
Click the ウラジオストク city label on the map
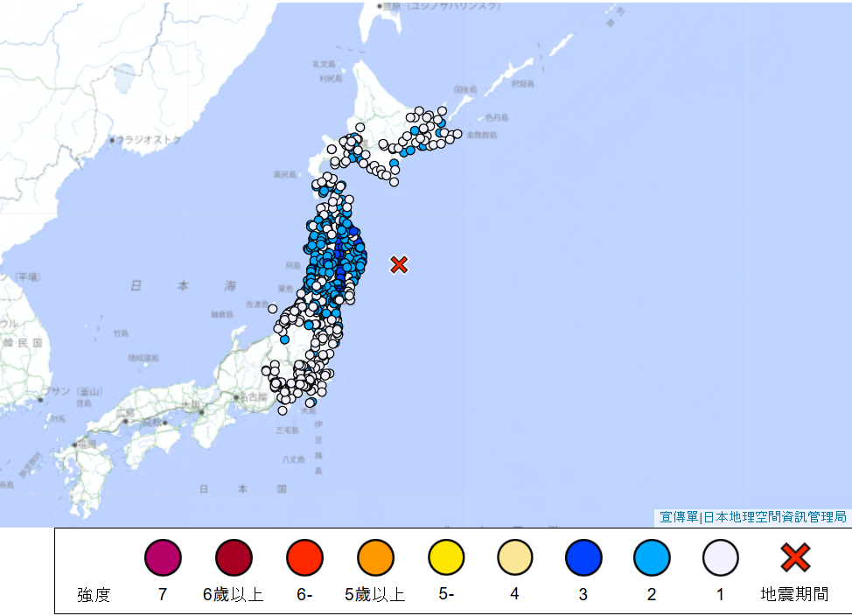(x=149, y=139)
